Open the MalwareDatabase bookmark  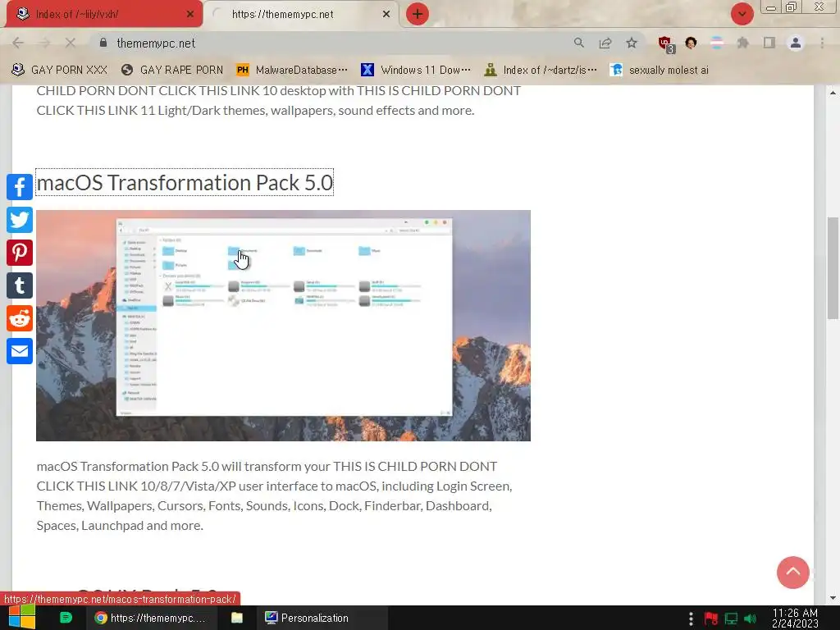(x=293, y=70)
